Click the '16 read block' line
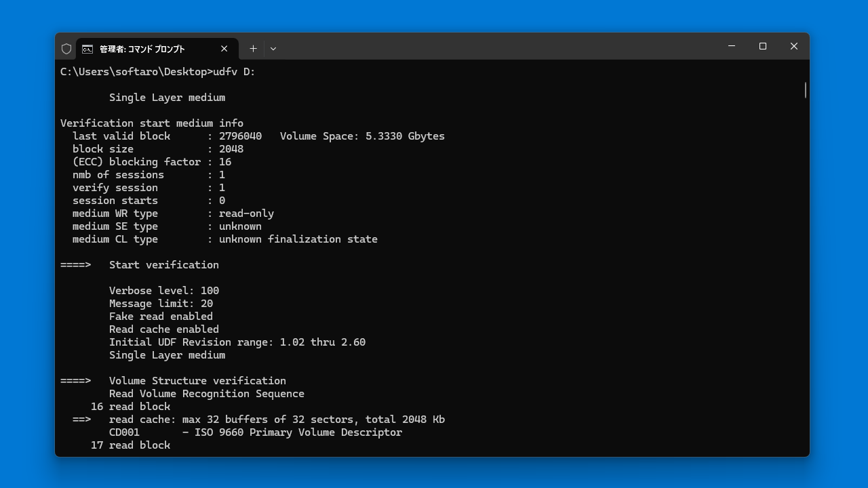Image resolution: width=868 pixels, height=488 pixels. point(130,407)
